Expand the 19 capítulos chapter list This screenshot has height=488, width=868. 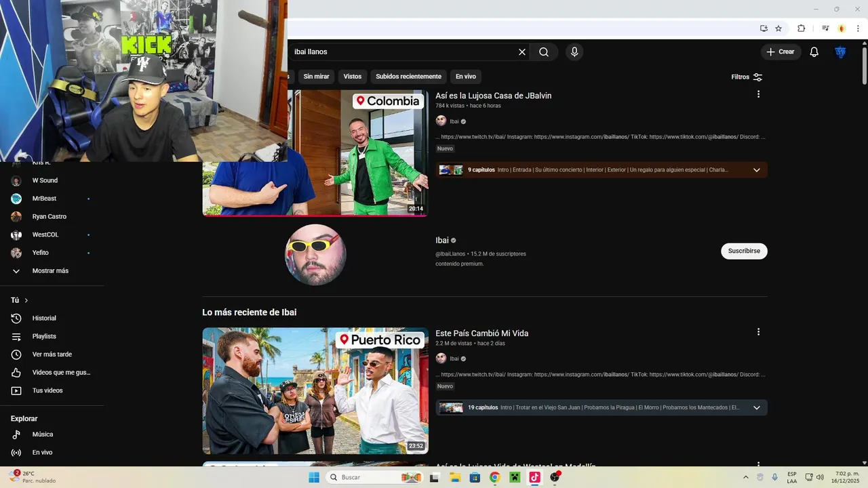[757, 407]
